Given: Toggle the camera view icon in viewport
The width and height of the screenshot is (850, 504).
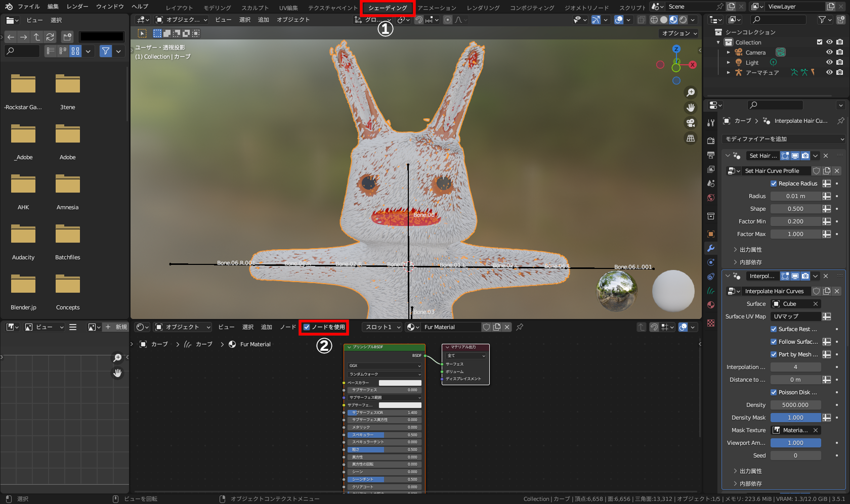Looking at the screenshot, I should (x=690, y=123).
